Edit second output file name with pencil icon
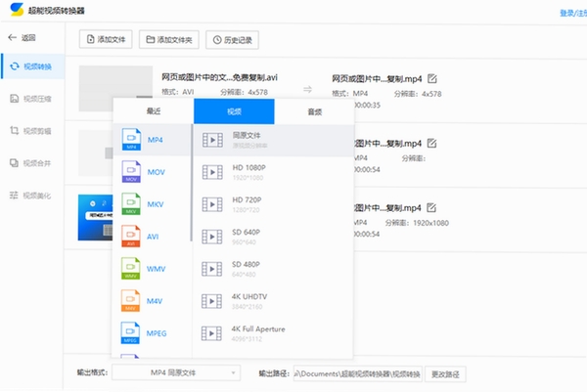The image size is (587, 392). click(431, 144)
